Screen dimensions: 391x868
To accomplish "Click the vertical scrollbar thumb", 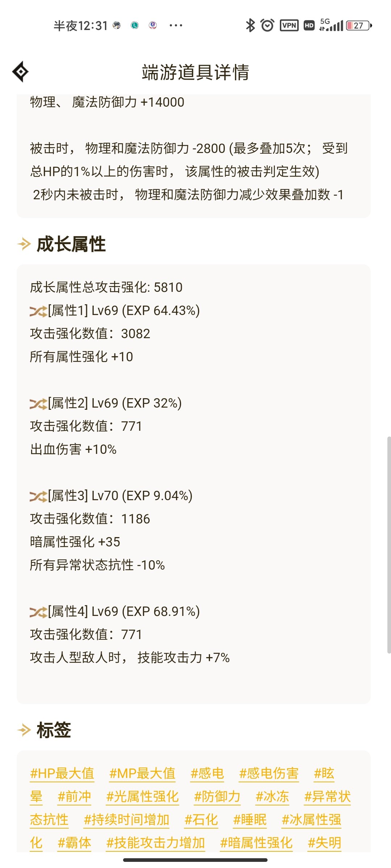I will (x=389, y=545).
